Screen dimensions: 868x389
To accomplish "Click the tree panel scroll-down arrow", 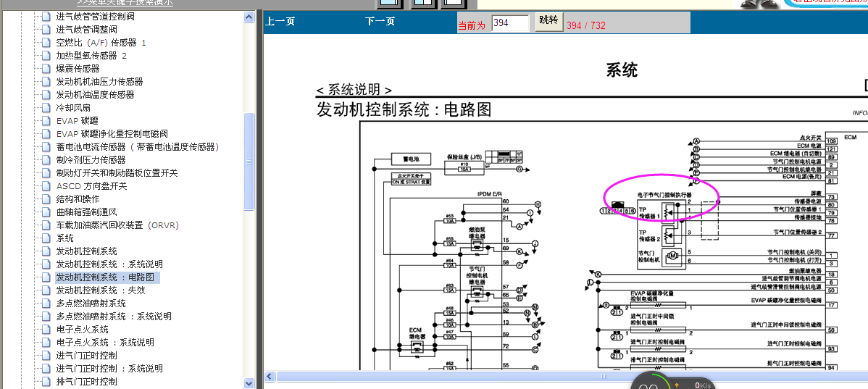I will coord(249,383).
